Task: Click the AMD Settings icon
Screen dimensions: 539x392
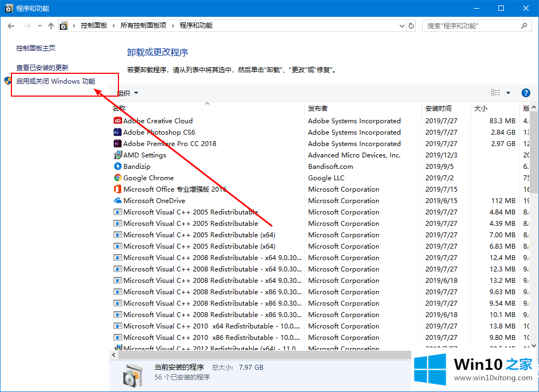Action: click(x=117, y=155)
